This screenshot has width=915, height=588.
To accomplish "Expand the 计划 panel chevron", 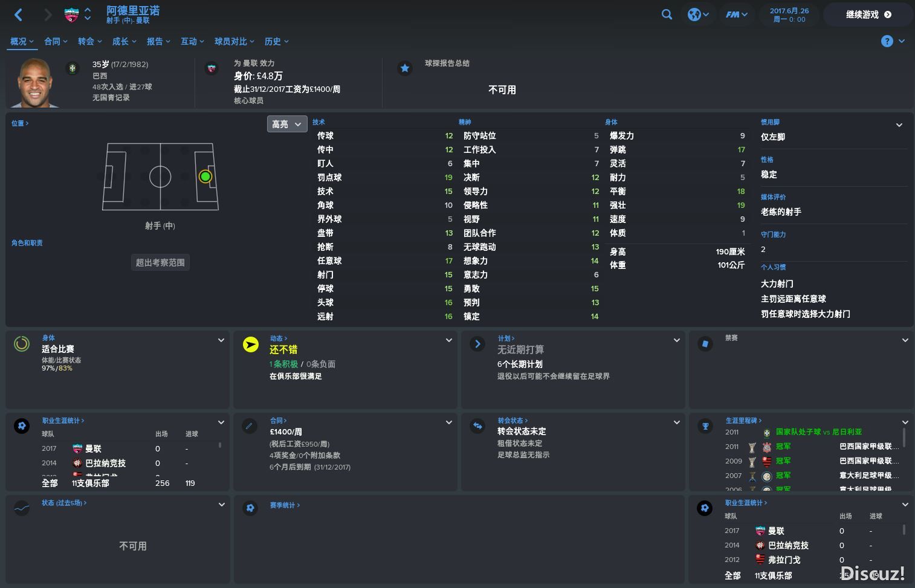I will pos(677,340).
